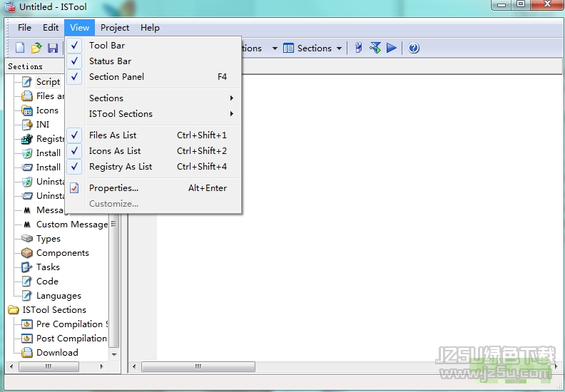
Task: Click the Custom Messages tree label
Action: 72,225
